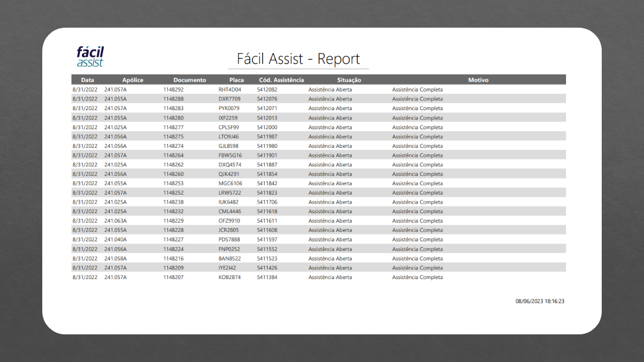Click policy 241.040A cell
The height and width of the screenshot is (362, 644).
[115, 239]
